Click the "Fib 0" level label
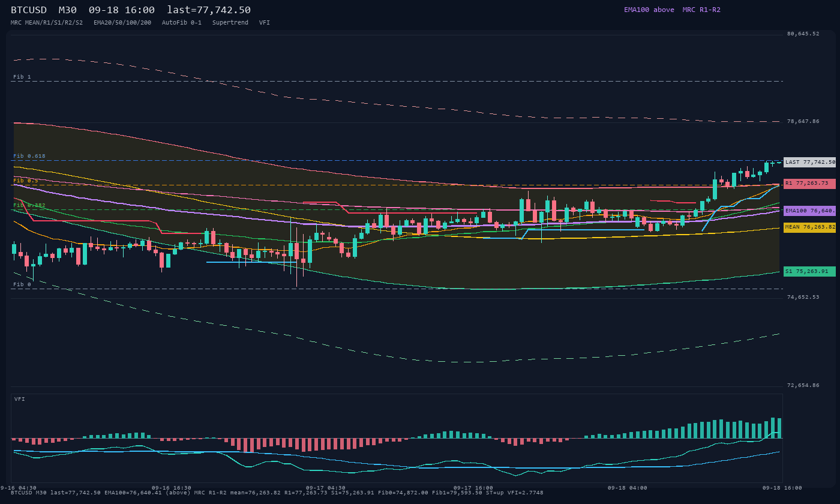This screenshot has width=840, height=504. pos(22,284)
